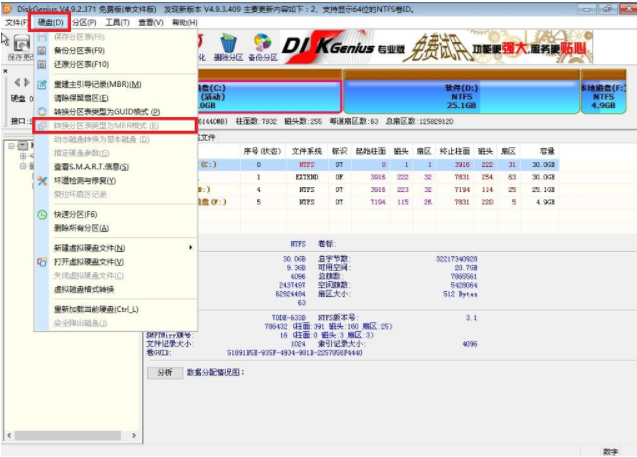The height and width of the screenshot is (457, 637).
Task: Click the icon beside 备份分区表(F9)
Action: pyautogui.click(x=42, y=51)
